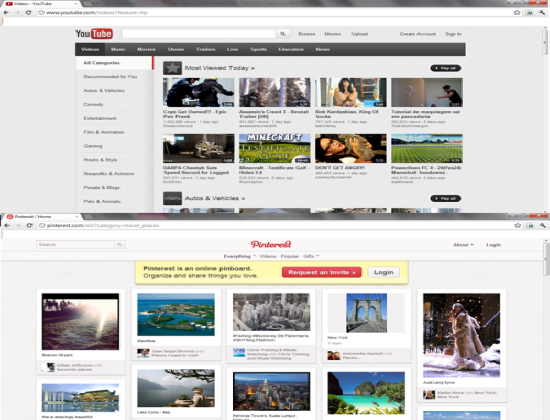
Task: Click the Pinterest search field
Action: (x=75, y=244)
